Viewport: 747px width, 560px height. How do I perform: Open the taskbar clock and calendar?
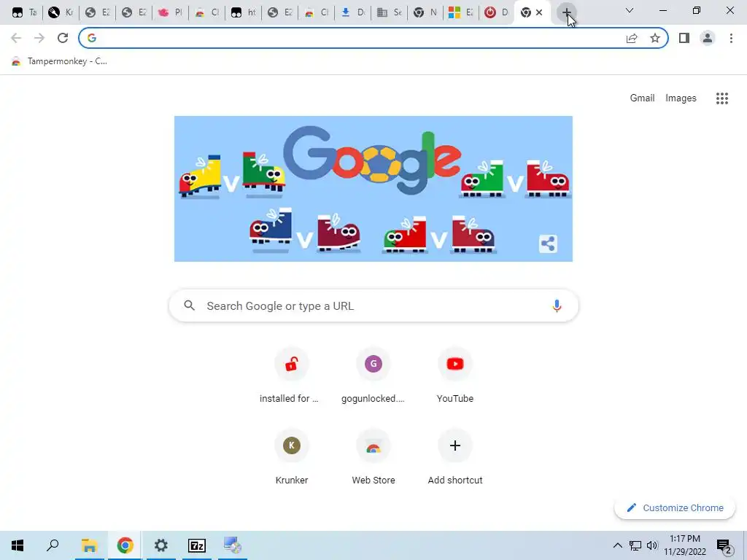click(x=684, y=545)
